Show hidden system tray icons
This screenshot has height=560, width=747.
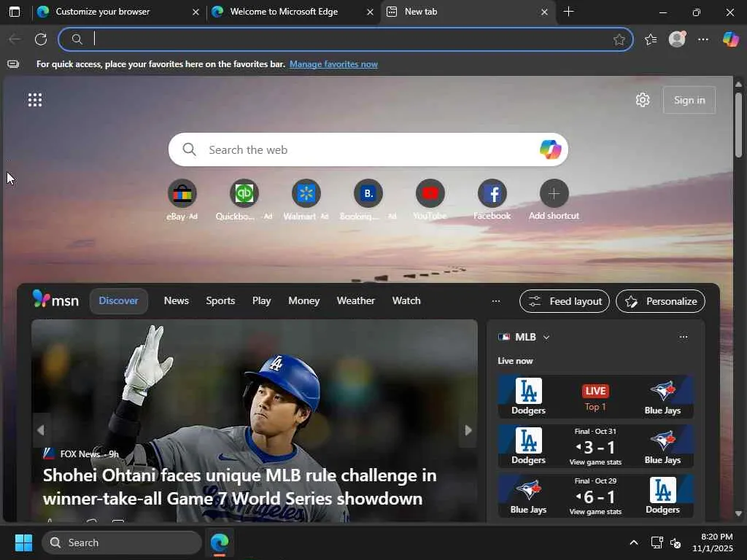[634, 542]
